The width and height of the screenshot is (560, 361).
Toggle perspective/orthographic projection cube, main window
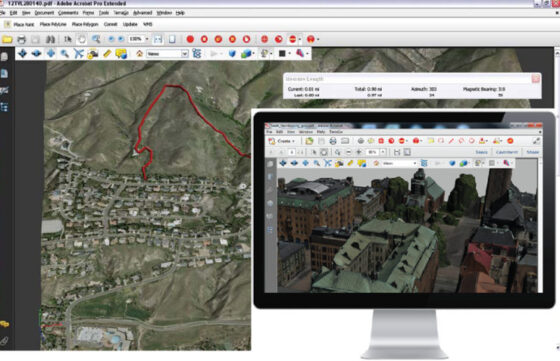(232, 54)
